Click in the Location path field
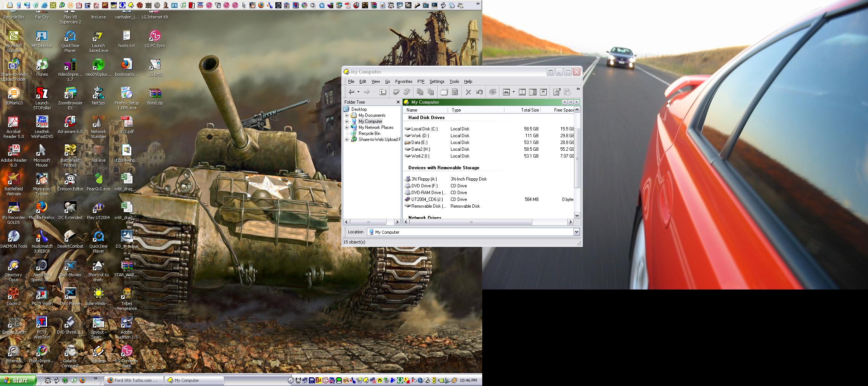This screenshot has height=386, width=868. coord(470,232)
